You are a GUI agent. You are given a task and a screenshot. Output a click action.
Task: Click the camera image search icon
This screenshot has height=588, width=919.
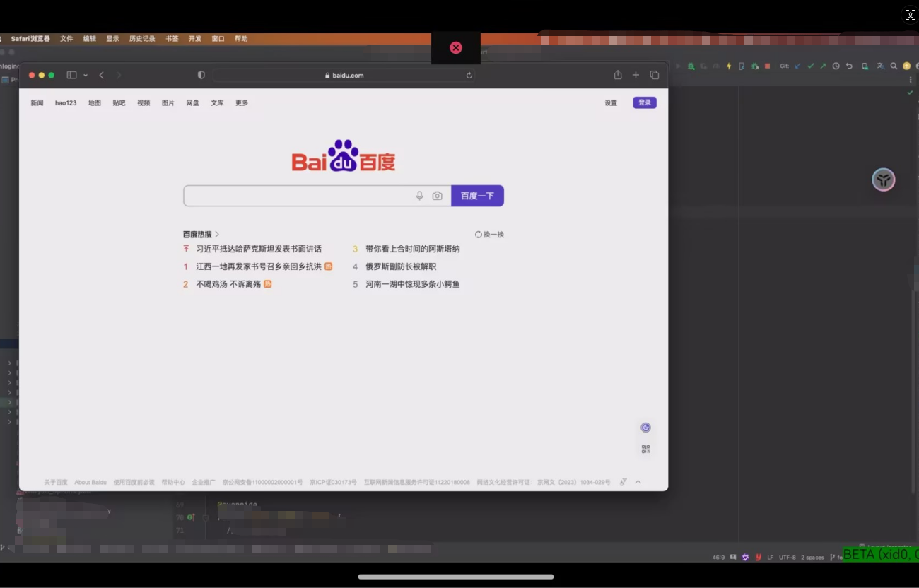coord(438,196)
